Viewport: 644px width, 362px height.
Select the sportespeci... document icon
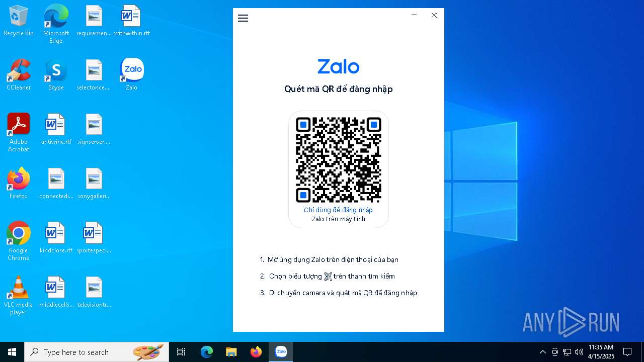coord(94,238)
